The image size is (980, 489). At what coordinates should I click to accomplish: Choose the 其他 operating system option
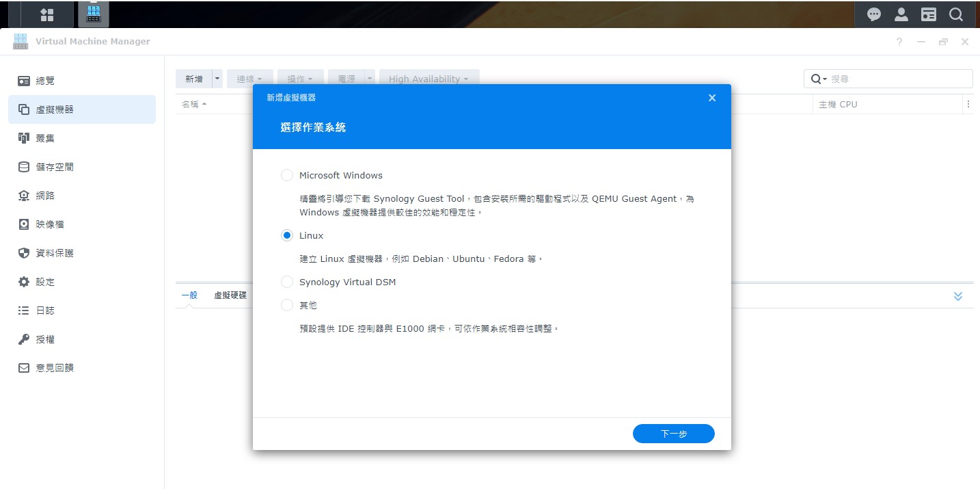pos(287,305)
